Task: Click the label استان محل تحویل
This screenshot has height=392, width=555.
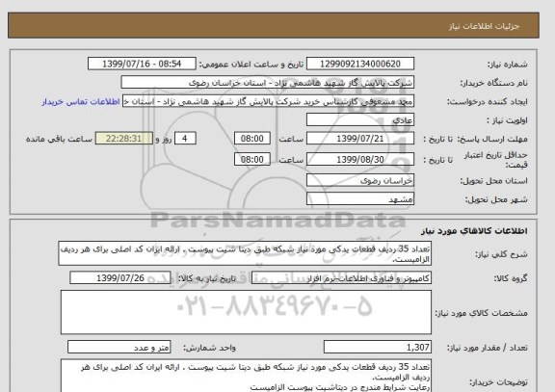Action: 493,181
